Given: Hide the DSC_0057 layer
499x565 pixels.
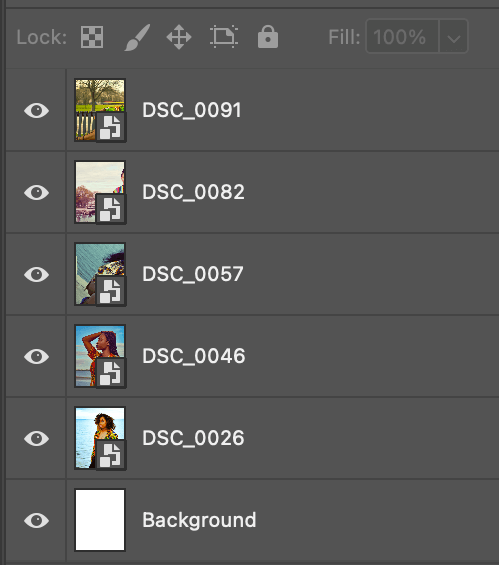Looking at the screenshot, I should click(x=36, y=274).
